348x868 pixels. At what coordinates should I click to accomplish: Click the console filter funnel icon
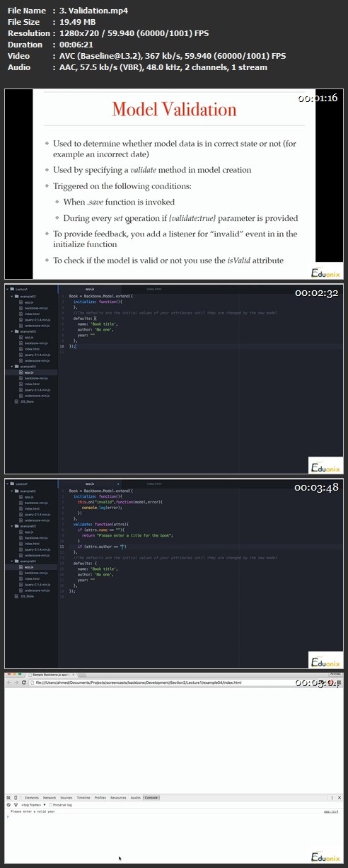(x=16, y=805)
